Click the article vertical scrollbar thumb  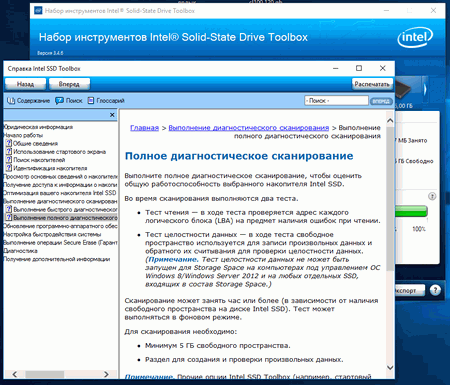[390, 198]
